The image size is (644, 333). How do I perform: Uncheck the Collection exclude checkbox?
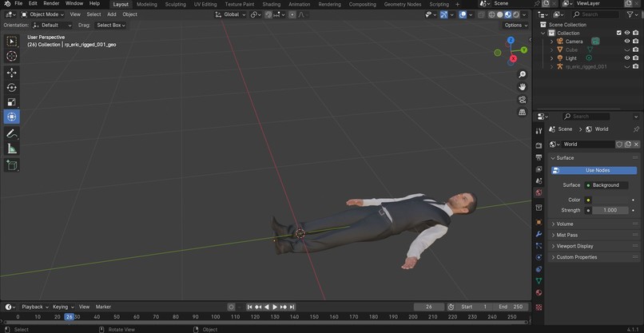(x=619, y=33)
